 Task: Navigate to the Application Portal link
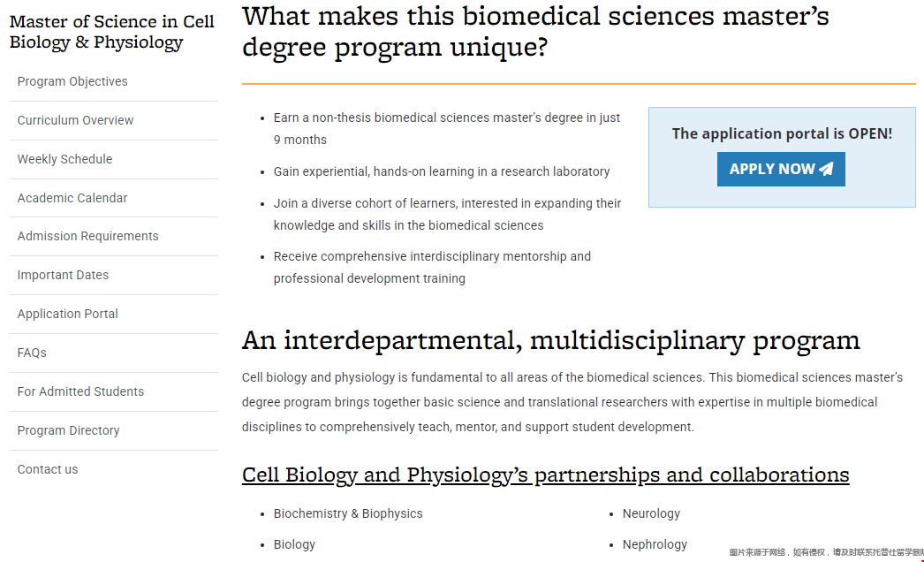pyautogui.click(x=68, y=314)
